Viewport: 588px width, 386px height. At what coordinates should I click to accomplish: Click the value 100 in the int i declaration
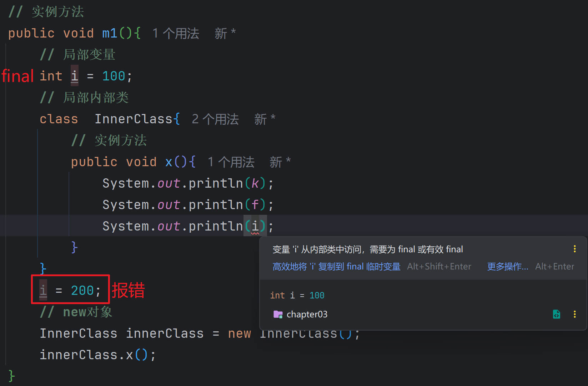114,76
